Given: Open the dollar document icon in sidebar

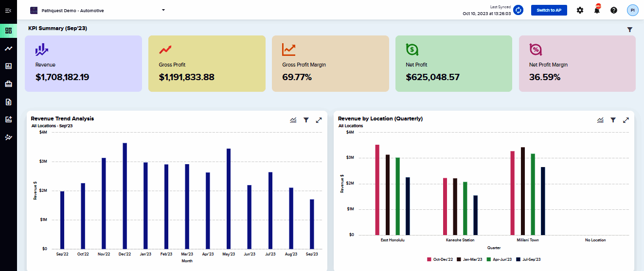Looking at the screenshot, I should (8, 102).
